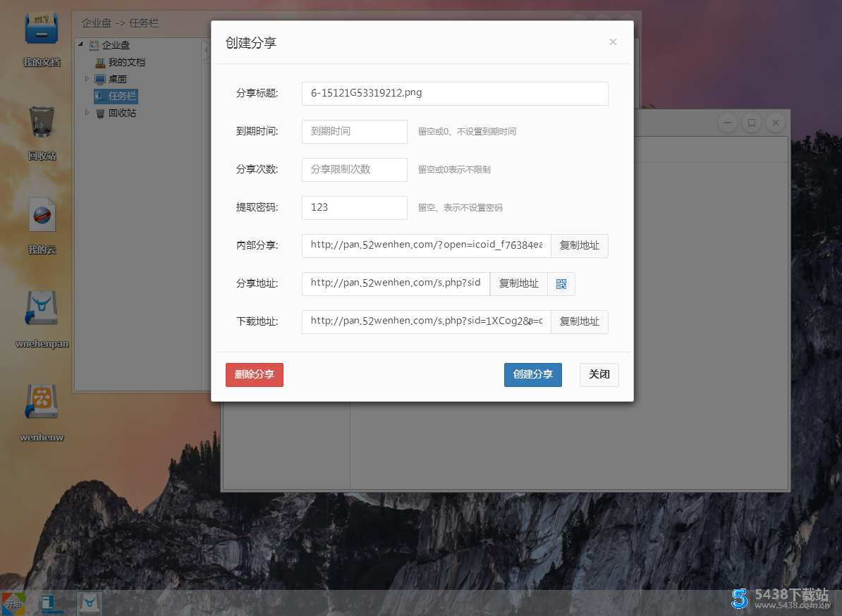The width and height of the screenshot is (842, 616).
Task: Open 我的文档 from the desktop
Action: pyautogui.click(x=41, y=27)
